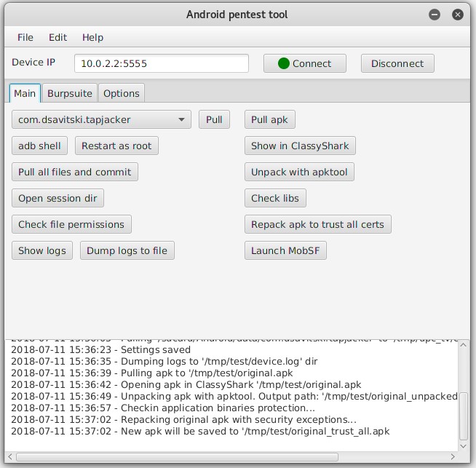Click the Show logs button
Viewport: 476px width, 468px height.
42,250
